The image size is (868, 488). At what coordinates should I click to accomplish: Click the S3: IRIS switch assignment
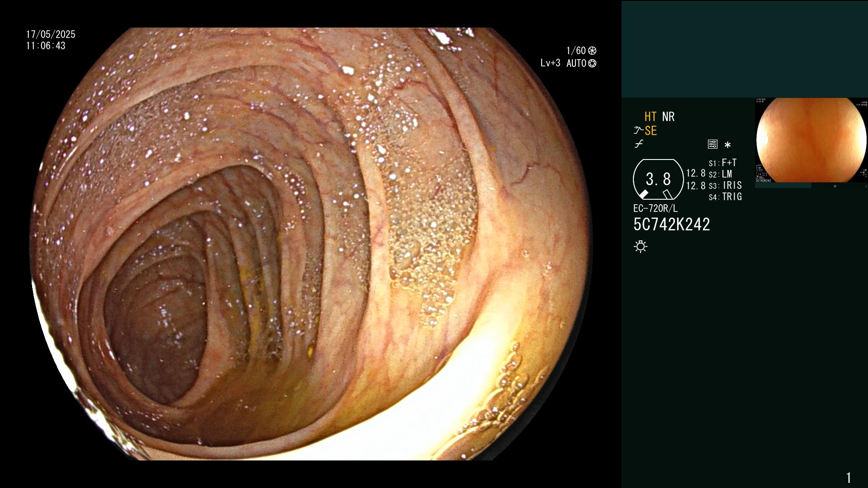point(726,185)
